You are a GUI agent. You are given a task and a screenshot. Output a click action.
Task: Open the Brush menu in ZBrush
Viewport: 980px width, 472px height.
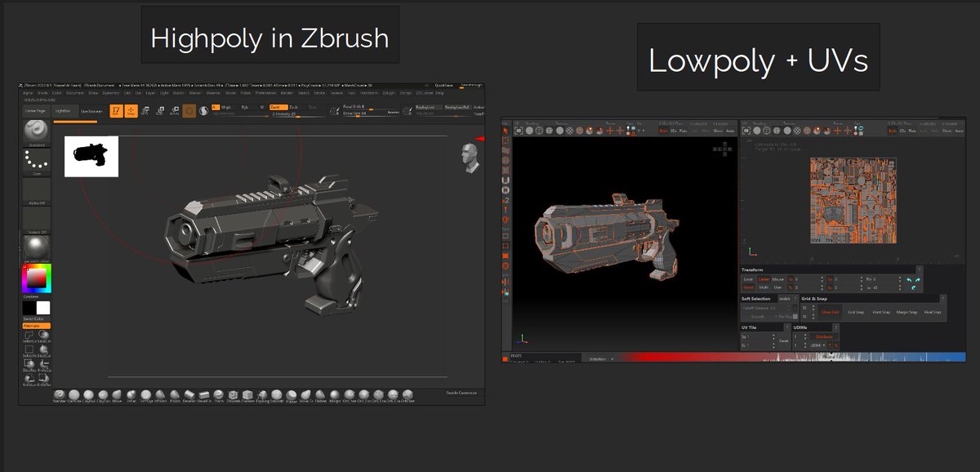[42, 93]
